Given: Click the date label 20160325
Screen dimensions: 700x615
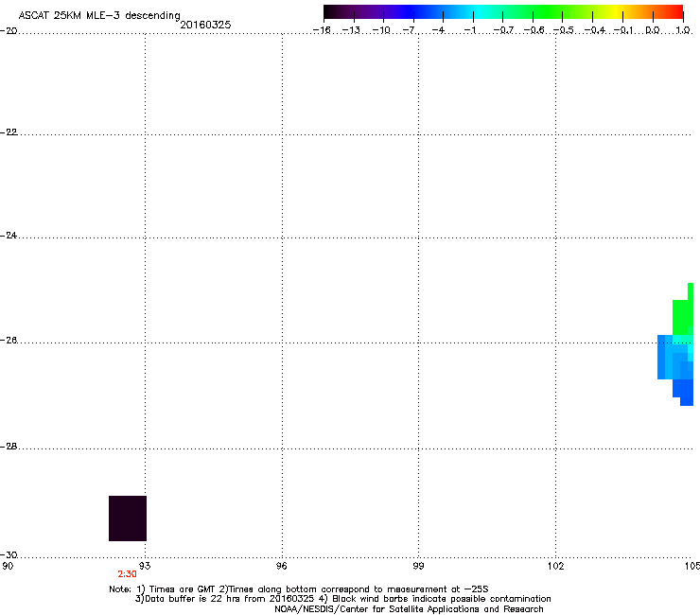Looking at the screenshot, I should coord(205,25).
